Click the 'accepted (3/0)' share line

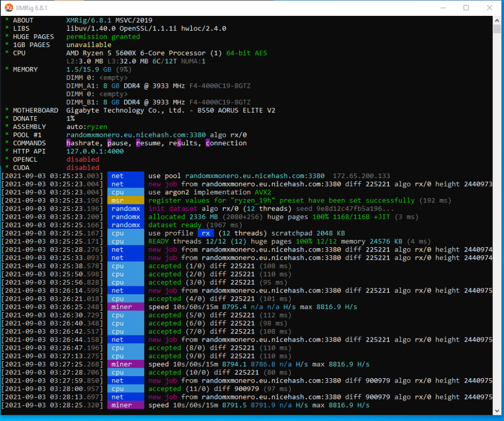coord(218,282)
